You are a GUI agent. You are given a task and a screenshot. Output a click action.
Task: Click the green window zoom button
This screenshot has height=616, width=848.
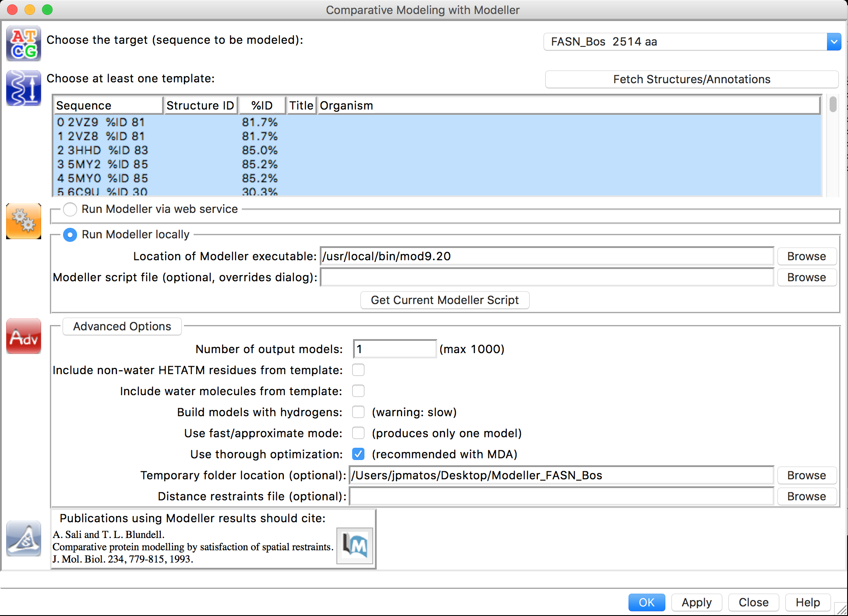click(x=47, y=10)
